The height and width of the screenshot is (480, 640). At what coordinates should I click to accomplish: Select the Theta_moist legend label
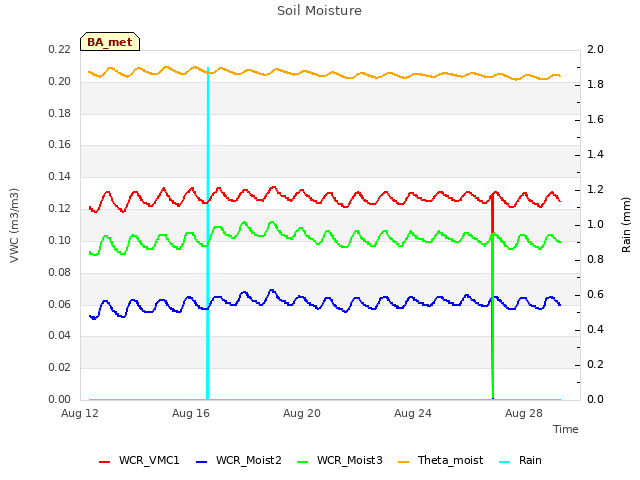pos(451,460)
